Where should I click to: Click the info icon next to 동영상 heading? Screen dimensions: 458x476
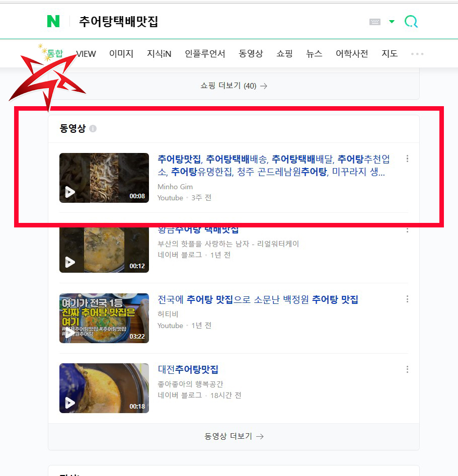tap(93, 129)
